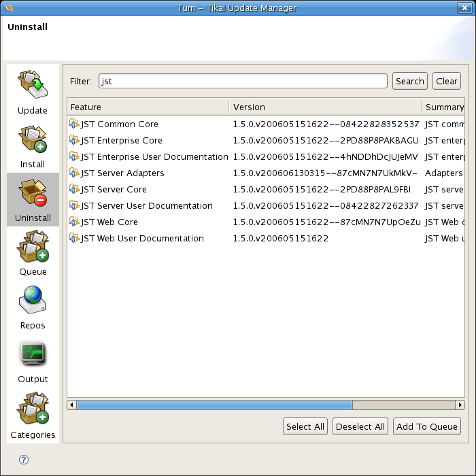
Task: Select the JST Web Core row
Action: coord(266,222)
